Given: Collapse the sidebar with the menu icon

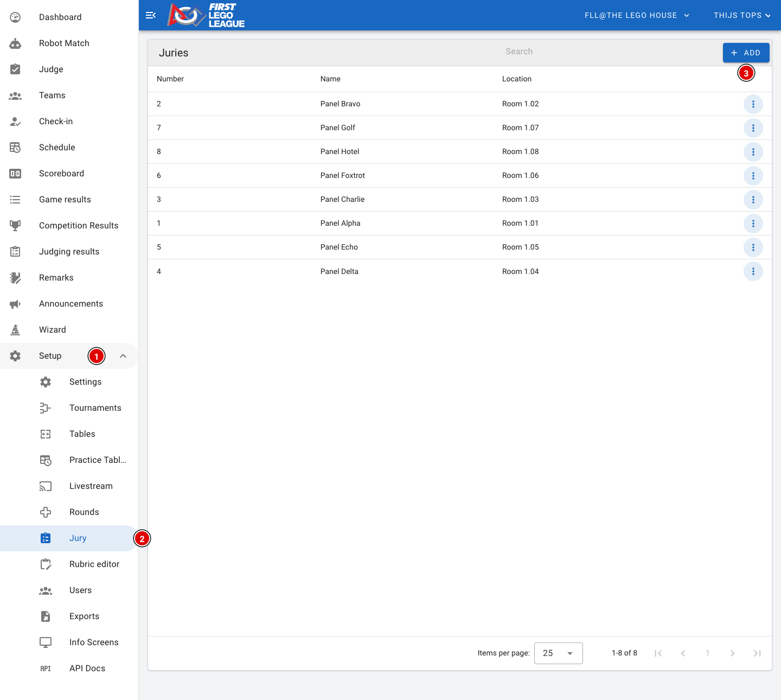Looking at the screenshot, I should coord(151,15).
